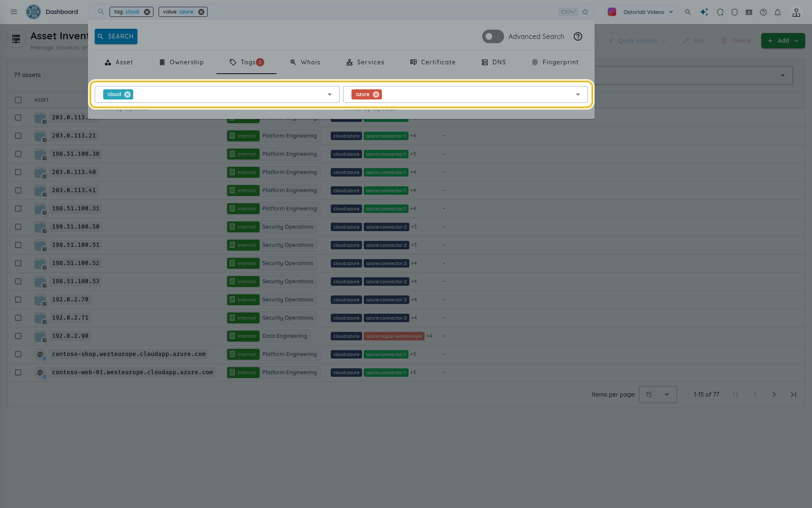812x508 pixels.
Task: Click inside the tag name filter field
Action: [x=217, y=94]
